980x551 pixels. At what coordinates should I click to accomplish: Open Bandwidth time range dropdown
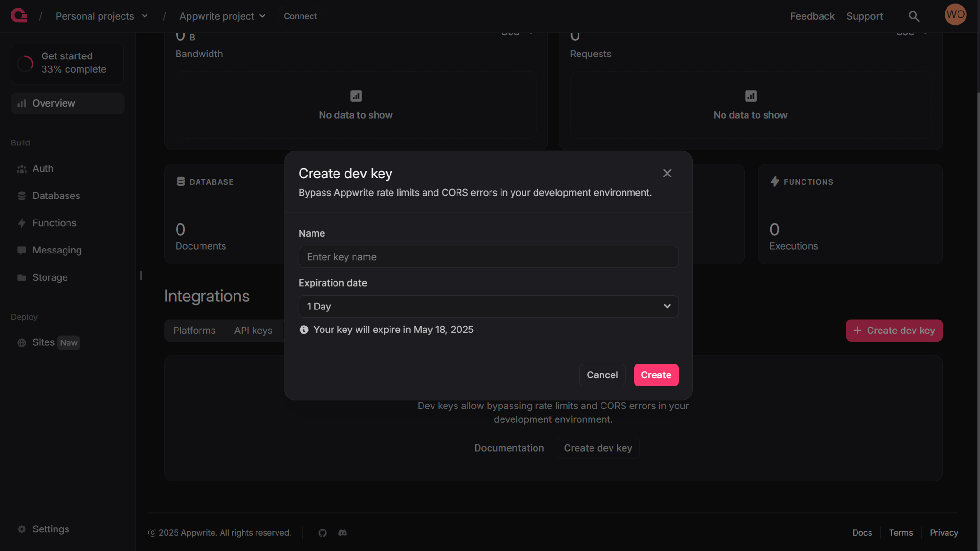tap(518, 33)
